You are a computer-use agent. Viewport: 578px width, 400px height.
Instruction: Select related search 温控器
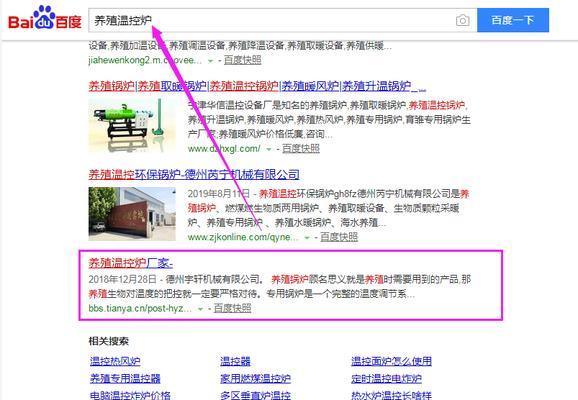click(235, 361)
